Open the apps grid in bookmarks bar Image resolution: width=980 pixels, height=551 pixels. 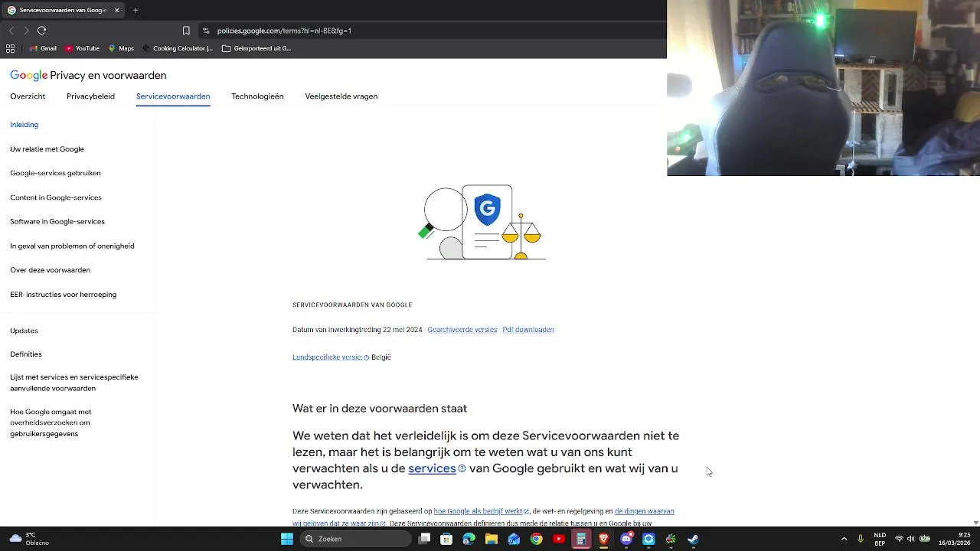(10, 48)
